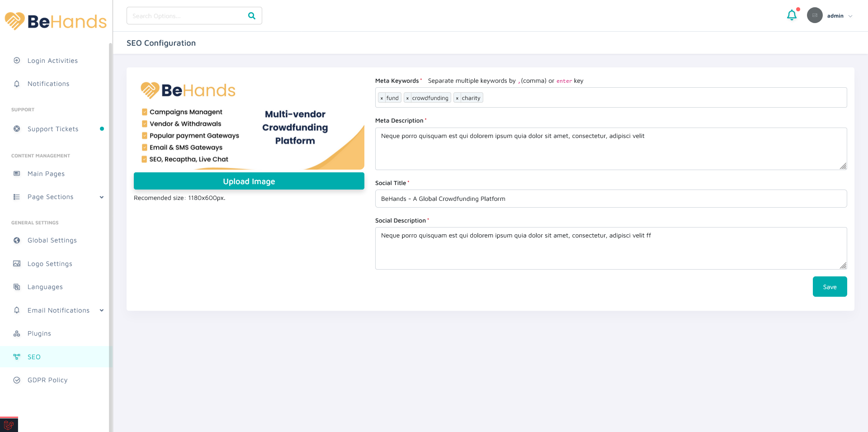
Task: Remove the charity keyword tag
Action: [458, 98]
